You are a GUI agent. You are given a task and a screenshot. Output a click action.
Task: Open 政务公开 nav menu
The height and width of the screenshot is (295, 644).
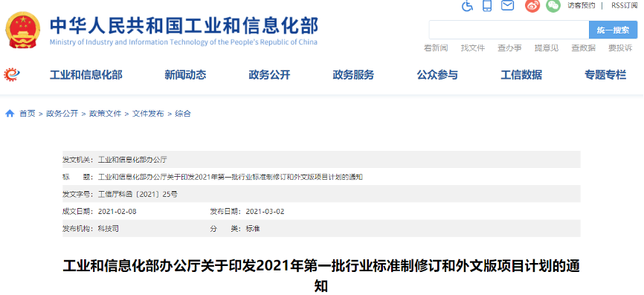269,75
